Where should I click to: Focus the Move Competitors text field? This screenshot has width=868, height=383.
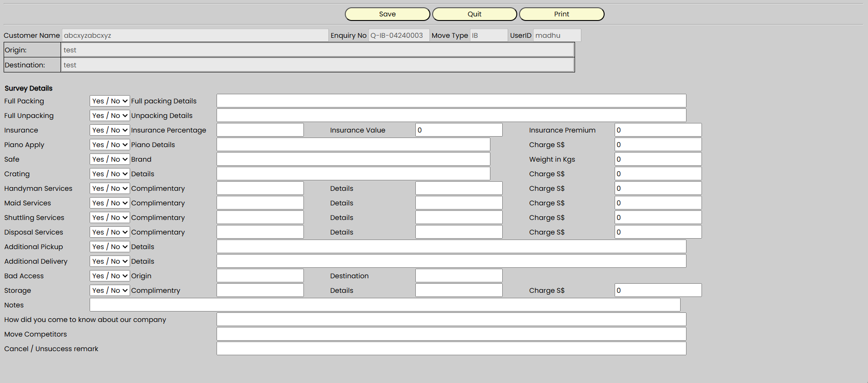pos(451,334)
